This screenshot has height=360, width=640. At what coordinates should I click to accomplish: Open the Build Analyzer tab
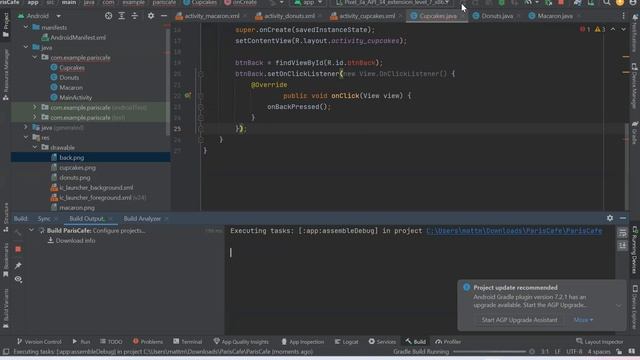[x=142, y=219]
